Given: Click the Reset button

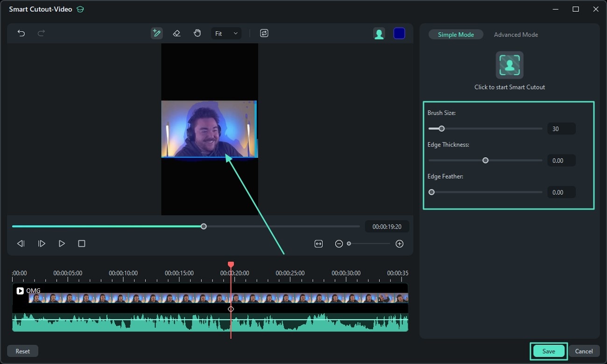Looking at the screenshot, I should click(22, 351).
